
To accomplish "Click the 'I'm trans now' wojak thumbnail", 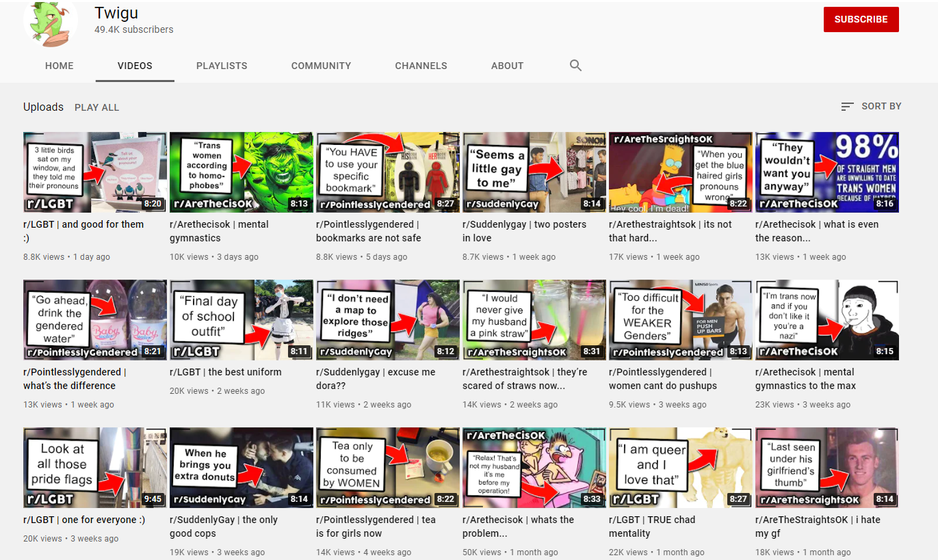I will [827, 320].
